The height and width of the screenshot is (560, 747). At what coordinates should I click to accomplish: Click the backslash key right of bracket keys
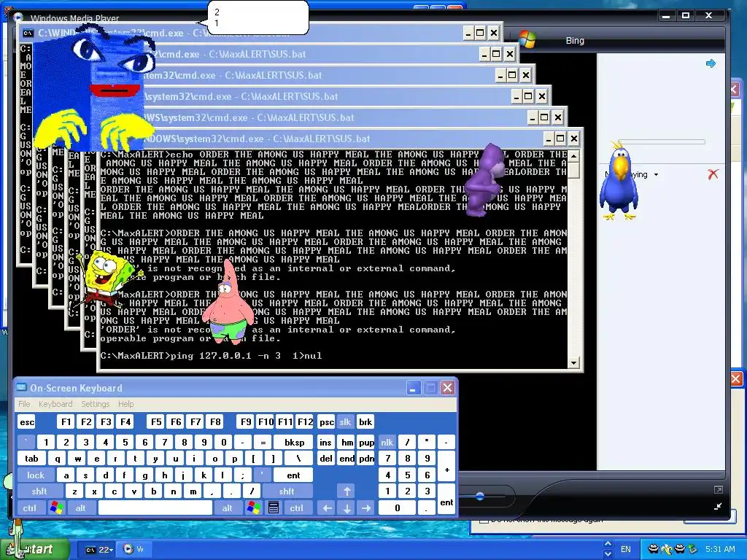coord(298,459)
